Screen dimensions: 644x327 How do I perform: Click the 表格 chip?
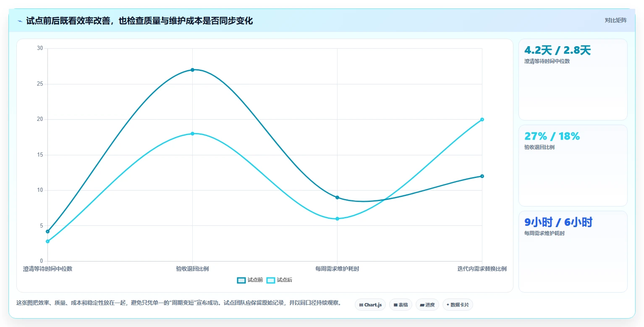pos(401,305)
